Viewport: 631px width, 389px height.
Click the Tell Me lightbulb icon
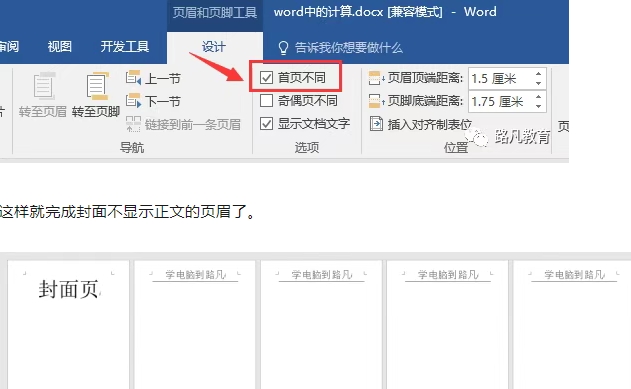tap(283, 47)
